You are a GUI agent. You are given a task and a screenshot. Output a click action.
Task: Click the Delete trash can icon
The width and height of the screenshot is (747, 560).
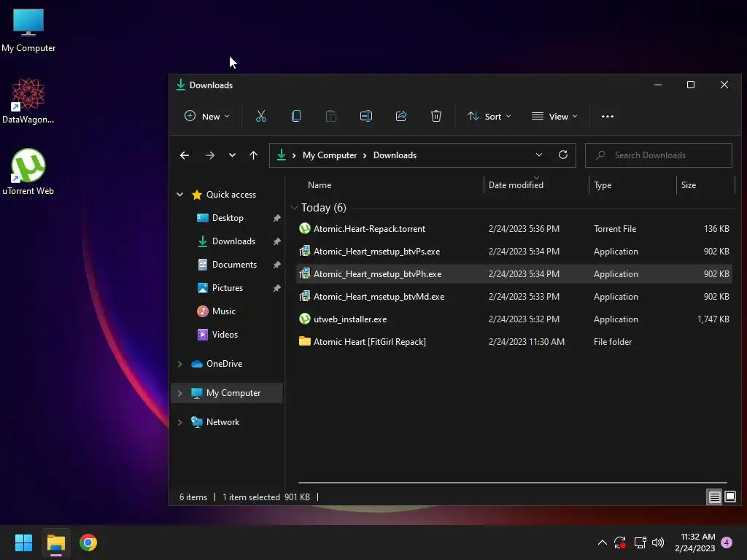pos(436,116)
